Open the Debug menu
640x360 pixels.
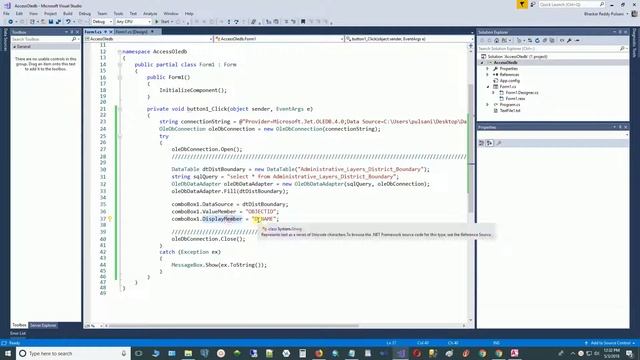(x=84, y=13)
